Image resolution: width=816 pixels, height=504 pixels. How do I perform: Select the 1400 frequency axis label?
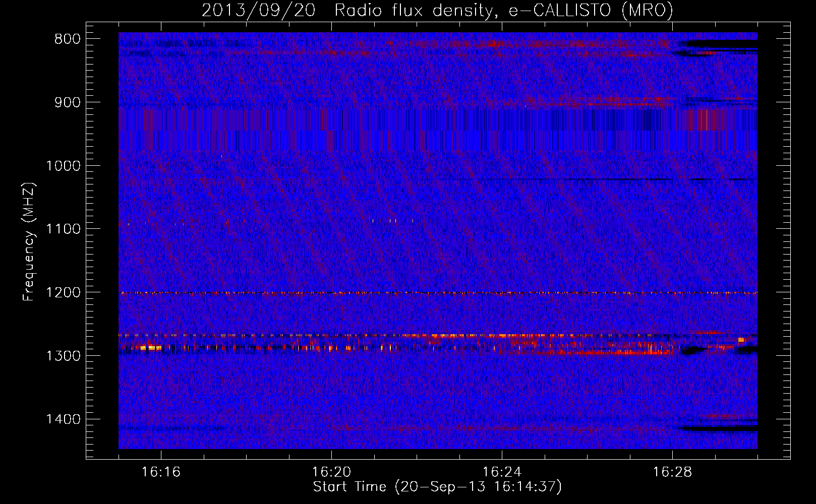(x=63, y=419)
